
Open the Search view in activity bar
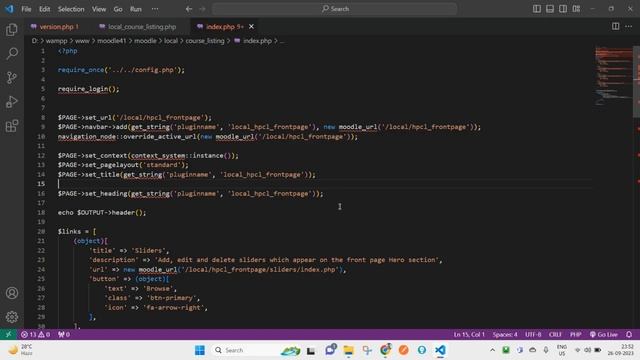12,53
